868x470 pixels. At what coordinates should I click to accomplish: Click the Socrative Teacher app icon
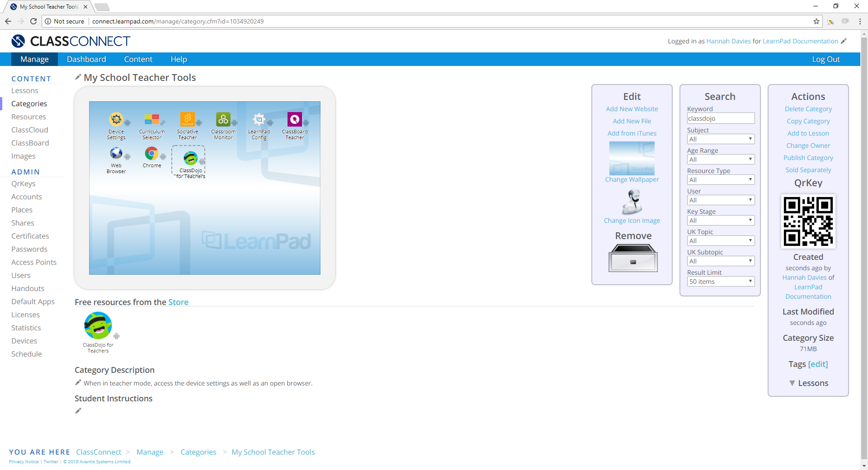[x=187, y=119]
